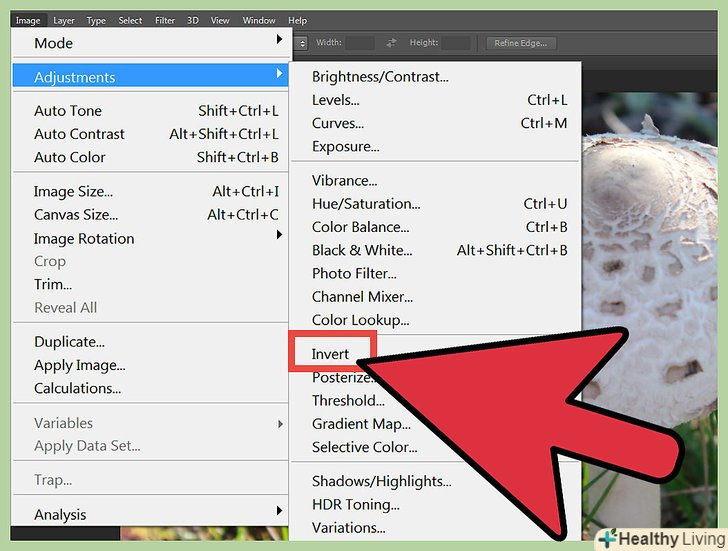Open Hue/Saturation adjustment
This screenshot has width=728, height=551.
pyautogui.click(x=436, y=203)
